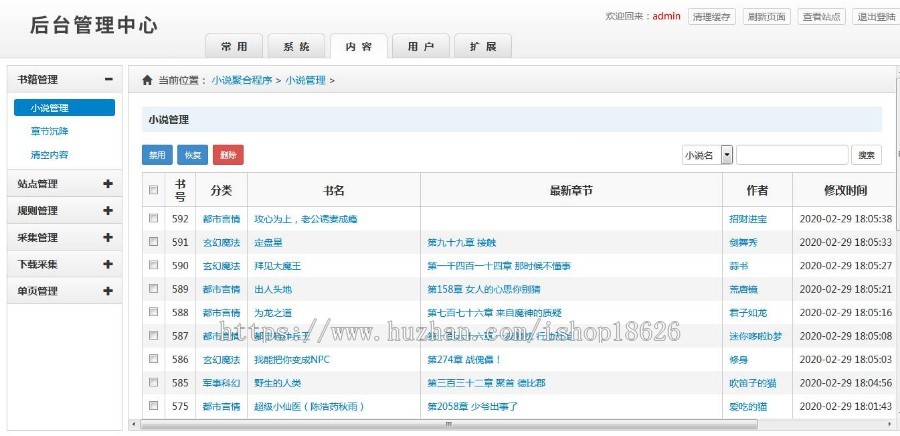Screen dimensions: 900x436
Task: Open the book 超级小仙医（陈浩苏秋雨）
Action: 309,407
